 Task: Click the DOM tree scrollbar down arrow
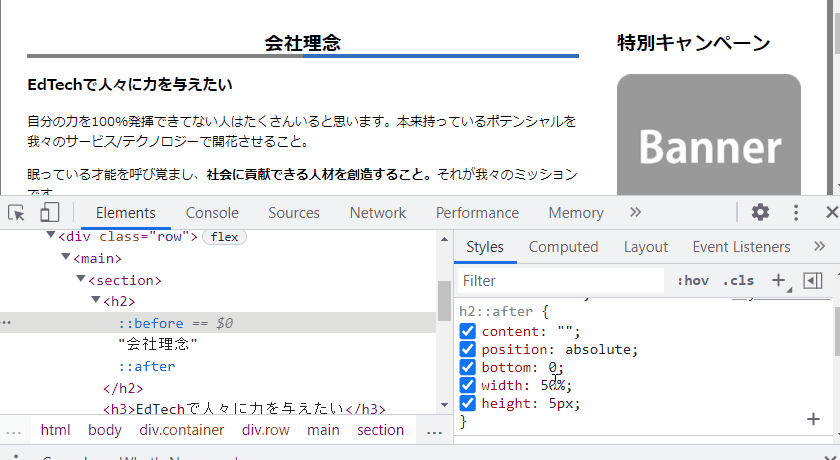coord(444,405)
